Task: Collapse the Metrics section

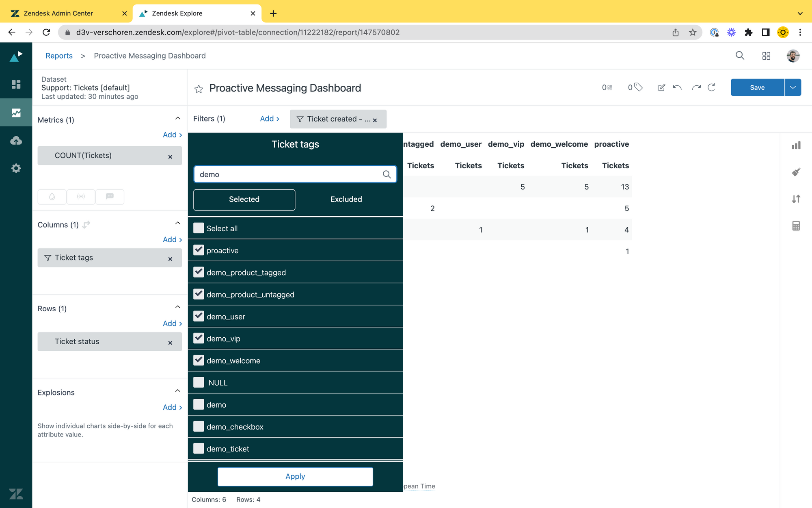Action: [177, 118]
